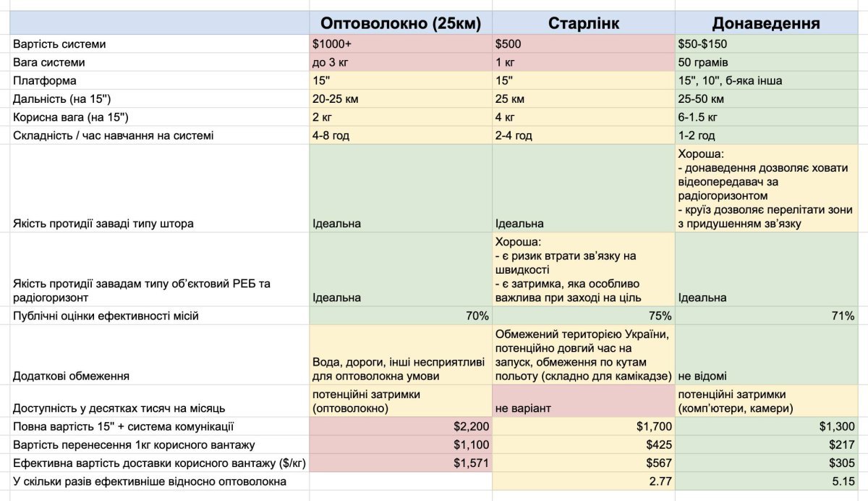Click the "$425" cell
Image resolution: width=868 pixels, height=501 pixels.
[x=583, y=445]
